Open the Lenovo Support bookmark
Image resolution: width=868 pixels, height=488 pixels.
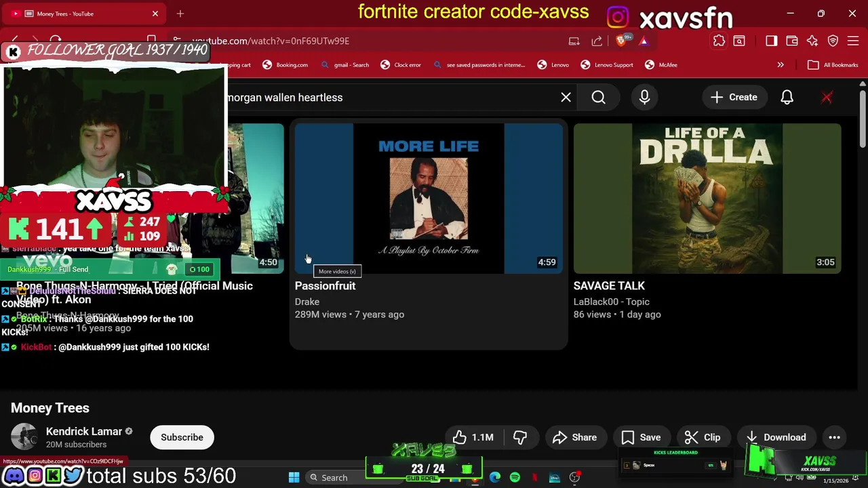coord(607,65)
